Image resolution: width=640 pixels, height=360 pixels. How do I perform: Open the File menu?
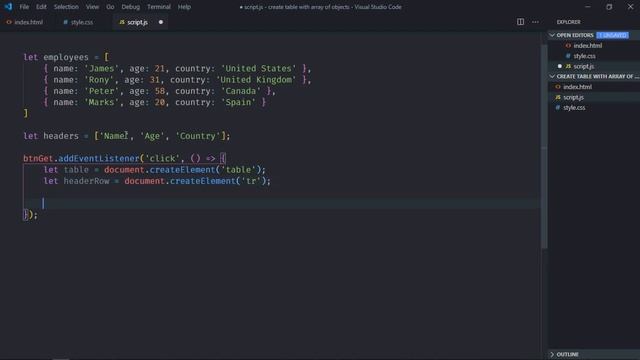point(24,7)
